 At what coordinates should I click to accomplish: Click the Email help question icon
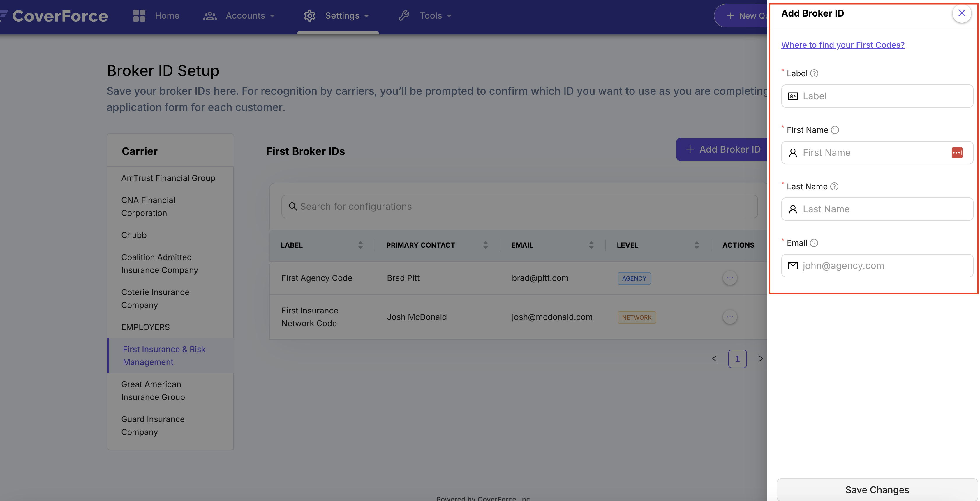click(814, 243)
